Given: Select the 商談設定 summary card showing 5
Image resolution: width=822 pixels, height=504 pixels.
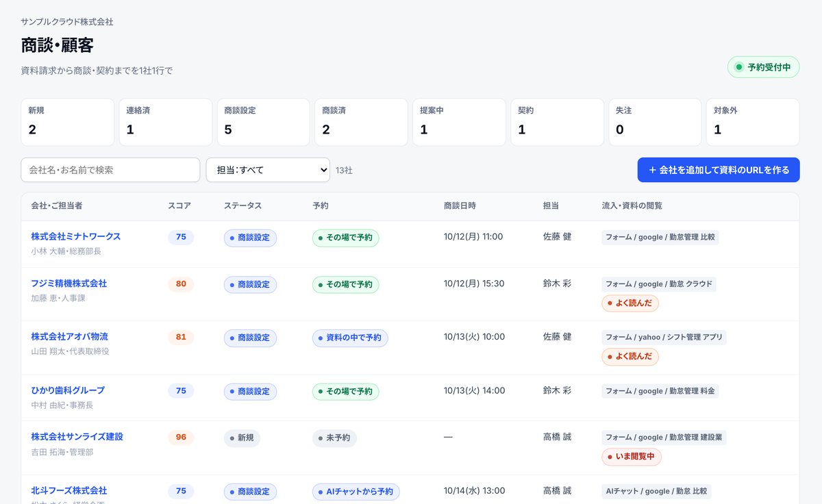Looking at the screenshot, I should (x=264, y=122).
